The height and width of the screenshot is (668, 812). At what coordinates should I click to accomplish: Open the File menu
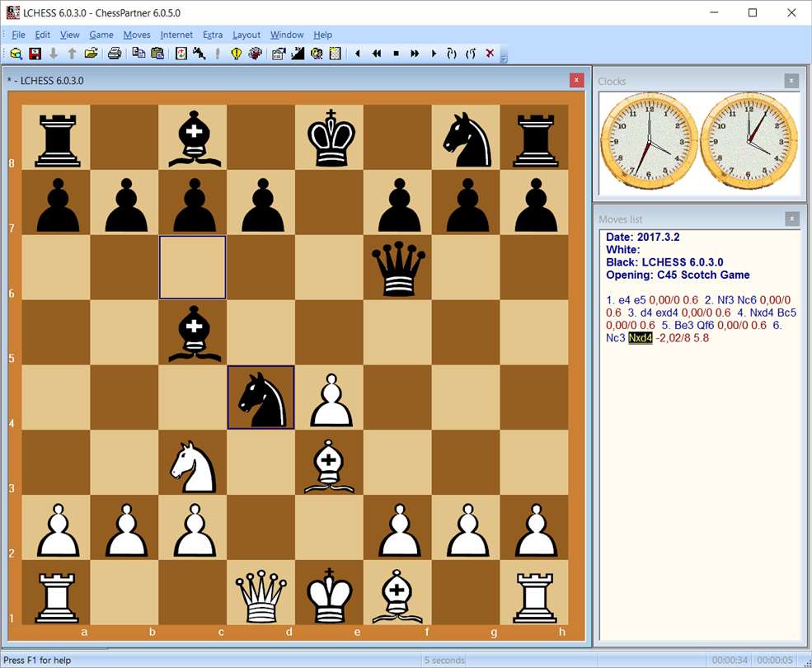(x=18, y=35)
